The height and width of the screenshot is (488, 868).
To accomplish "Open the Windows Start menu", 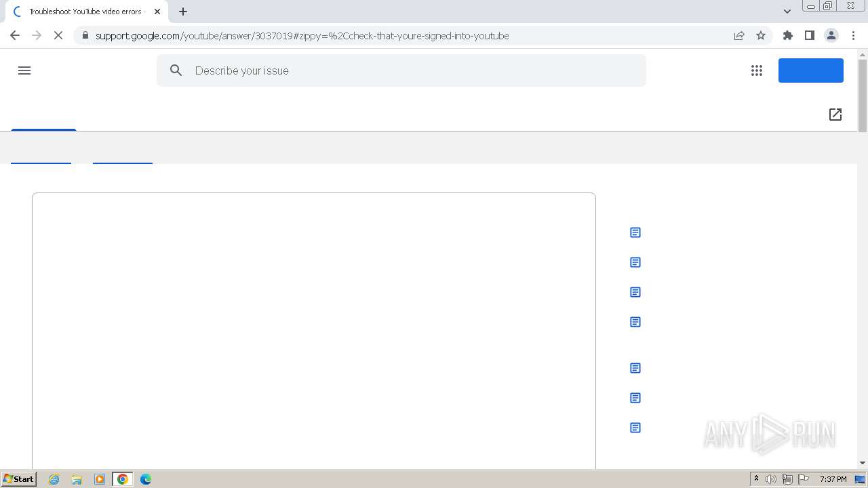I will pos(18,479).
